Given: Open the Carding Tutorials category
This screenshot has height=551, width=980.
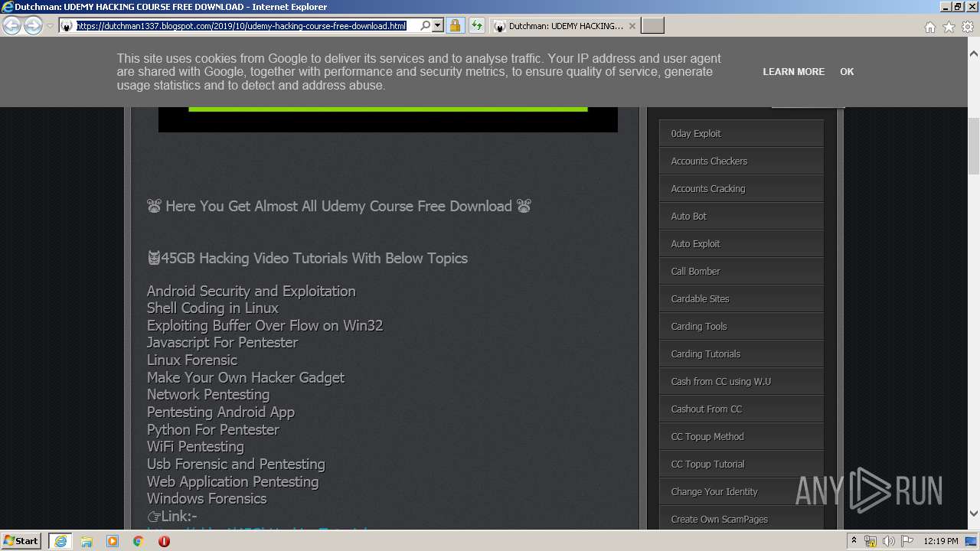Looking at the screenshot, I should tap(741, 354).
